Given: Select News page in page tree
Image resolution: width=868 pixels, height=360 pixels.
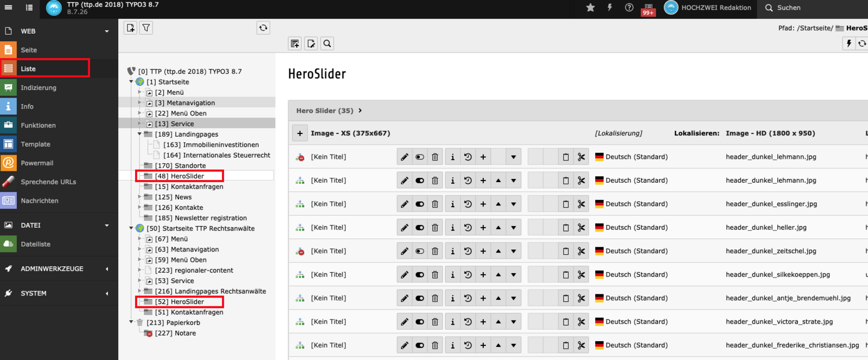Looking at the screenshot, I should tap(183, 197).
